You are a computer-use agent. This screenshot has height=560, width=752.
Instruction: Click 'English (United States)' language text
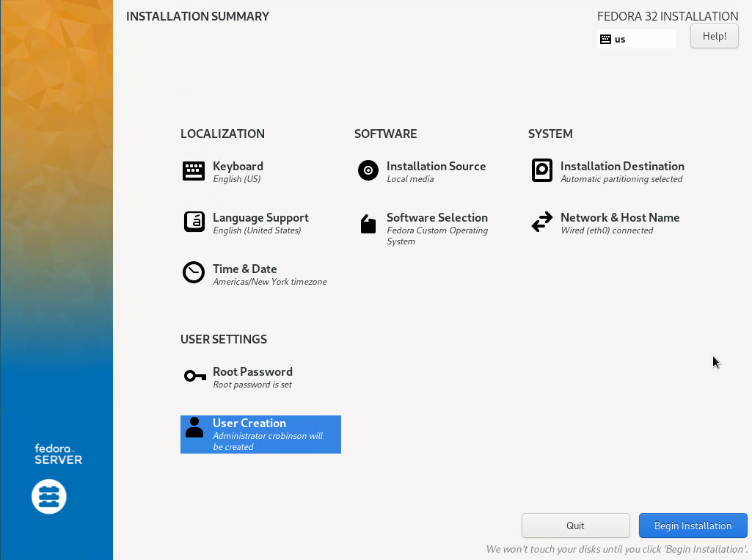pyautogui.click(x=257, y=230)
